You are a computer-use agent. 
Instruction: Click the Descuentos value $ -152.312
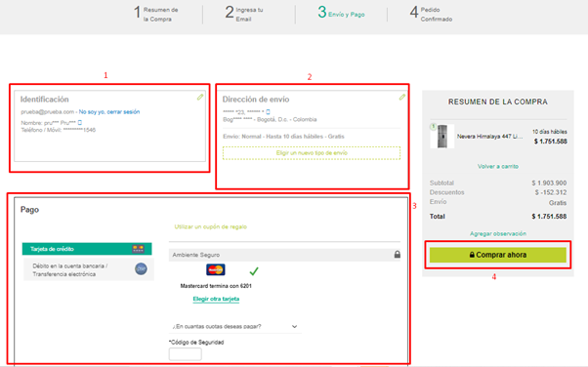(551, 192)
